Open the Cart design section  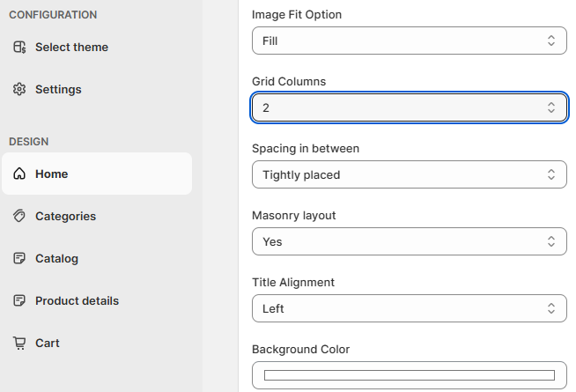pyautogui.click(x=97, y=343)
